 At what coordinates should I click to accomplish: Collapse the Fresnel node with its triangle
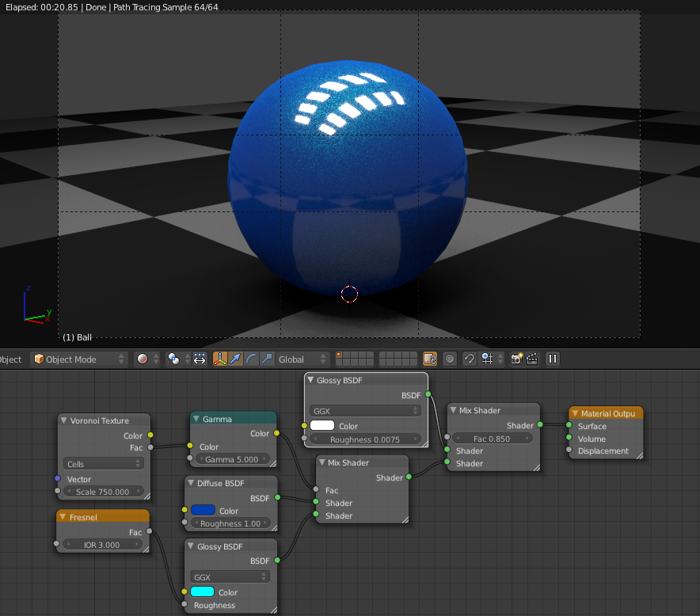[64, 516]
